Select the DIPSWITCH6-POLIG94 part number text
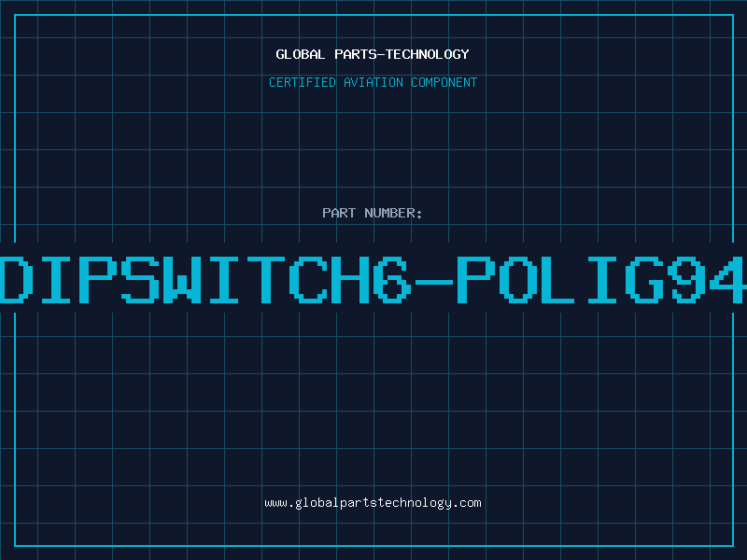Screen dimensions: 747x560 coord(373,280)
